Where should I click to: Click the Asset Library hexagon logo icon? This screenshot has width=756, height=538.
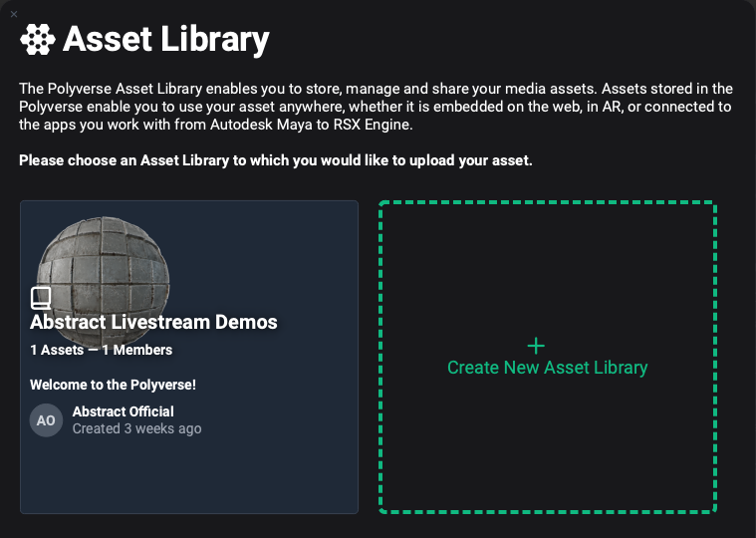[38, 39]
